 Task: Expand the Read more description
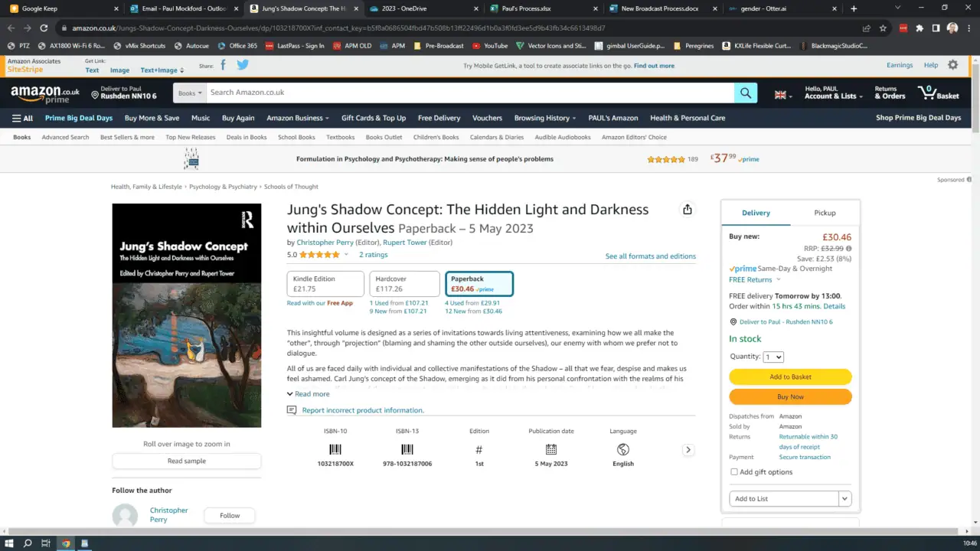(308, 394)
